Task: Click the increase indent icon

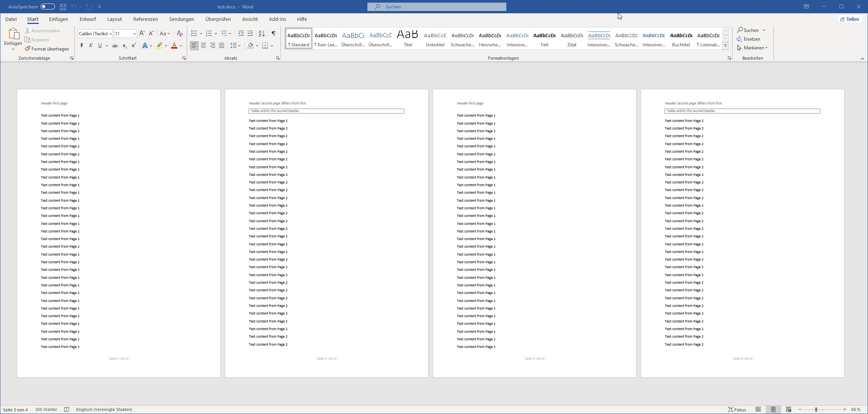Action: click(x=250, y=33)
